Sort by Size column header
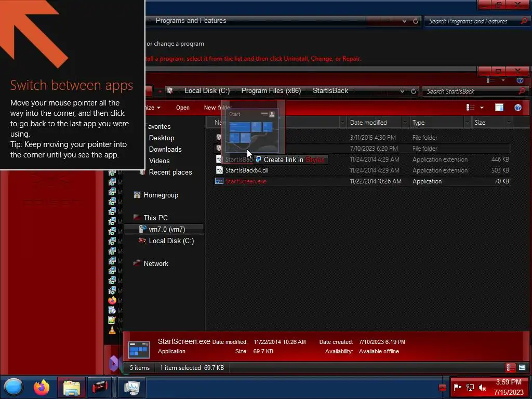This screenshot has width=532, height=399. (x=480, y=123)
